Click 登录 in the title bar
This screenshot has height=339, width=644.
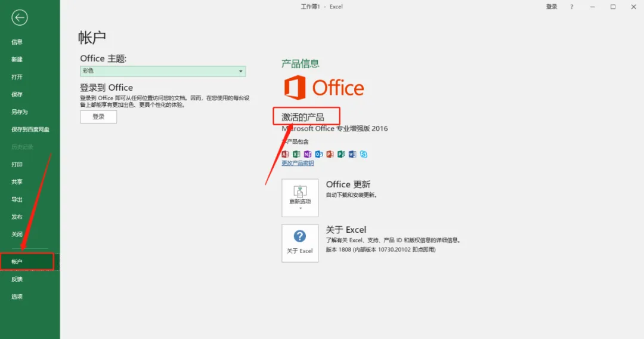coord(552,7)
